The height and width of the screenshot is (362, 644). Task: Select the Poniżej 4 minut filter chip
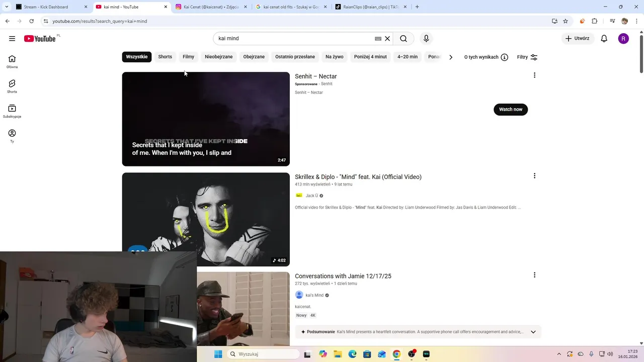[370, 57]
